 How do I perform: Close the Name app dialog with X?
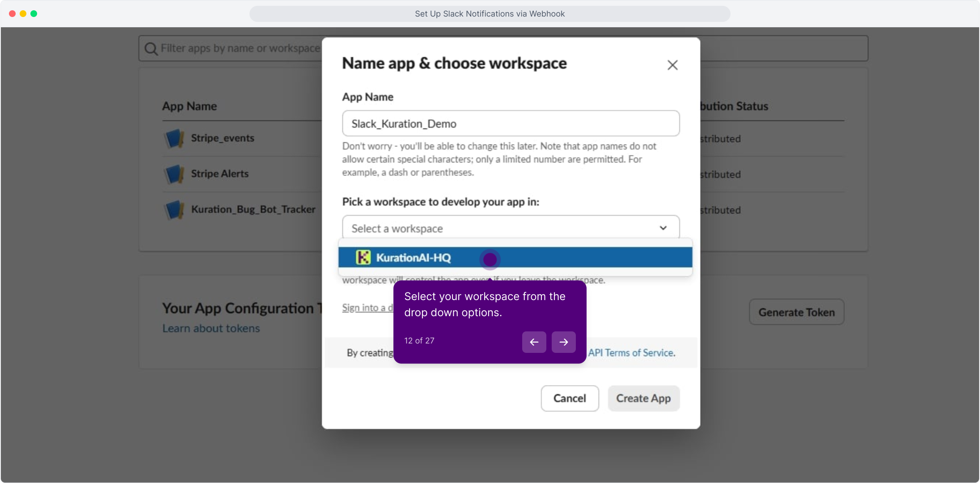(x=672, y=65)
